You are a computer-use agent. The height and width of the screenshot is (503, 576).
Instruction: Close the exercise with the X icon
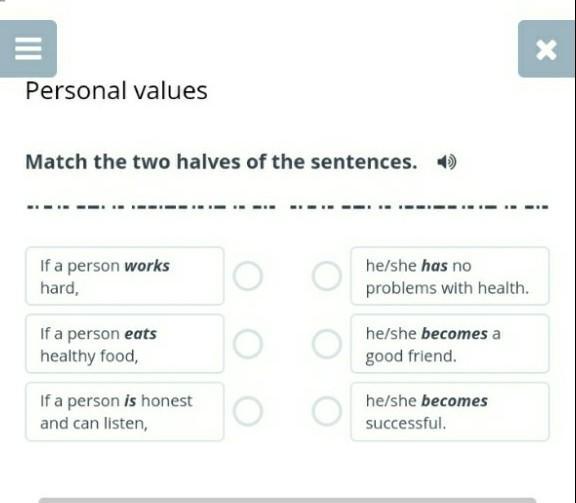pyautogui.click(x=546, y=49)
